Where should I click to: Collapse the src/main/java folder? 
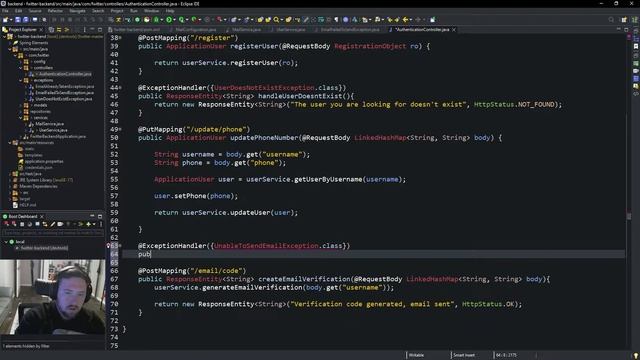click(x=10, y=49)
